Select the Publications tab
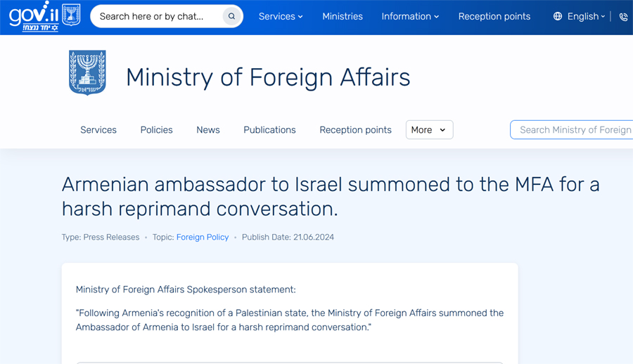Screen dimensions: 633x364 coord(269,129)
